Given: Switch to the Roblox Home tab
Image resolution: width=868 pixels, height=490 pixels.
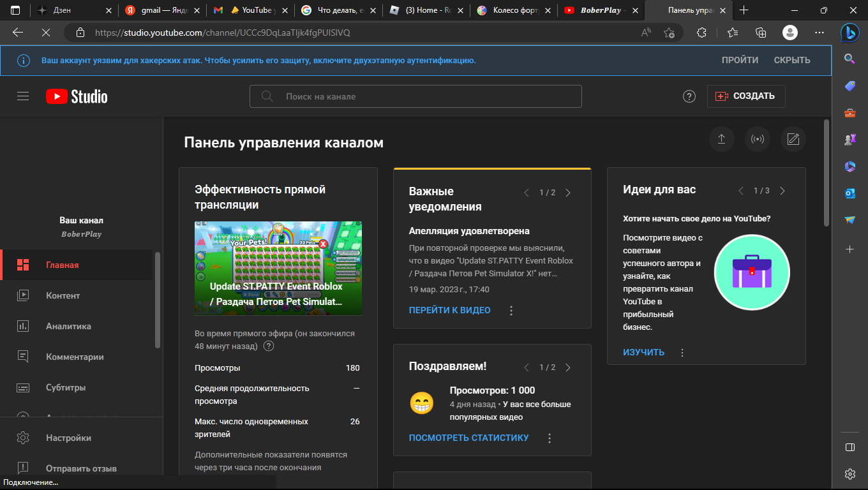Looking at the screenshot, I should tap(425, 10).
